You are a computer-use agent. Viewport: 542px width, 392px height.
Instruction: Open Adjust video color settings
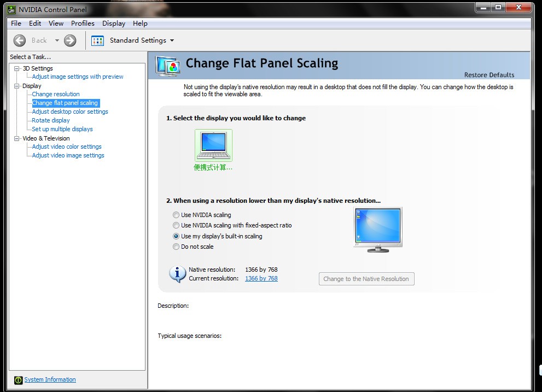pos(67,147)
